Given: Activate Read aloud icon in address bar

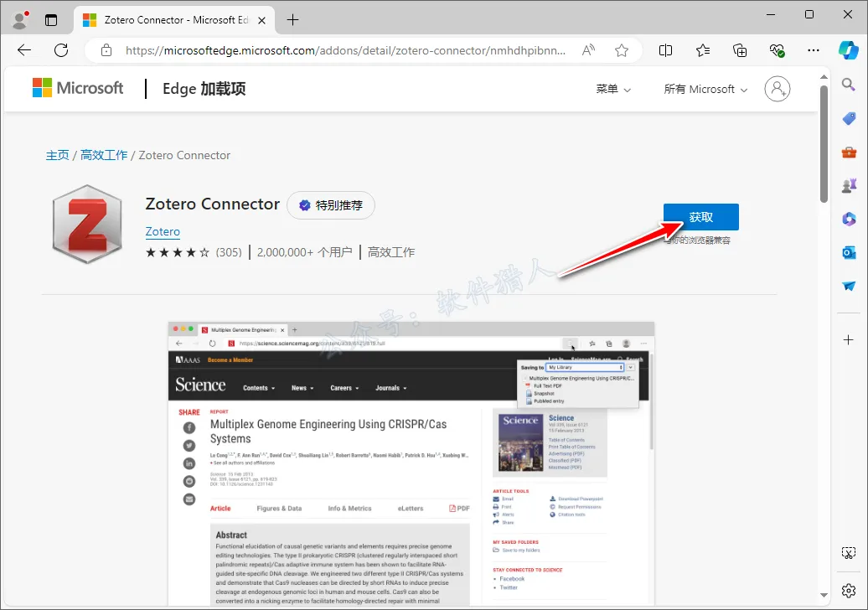Looking at the screenshot, I should pos(588,50).
